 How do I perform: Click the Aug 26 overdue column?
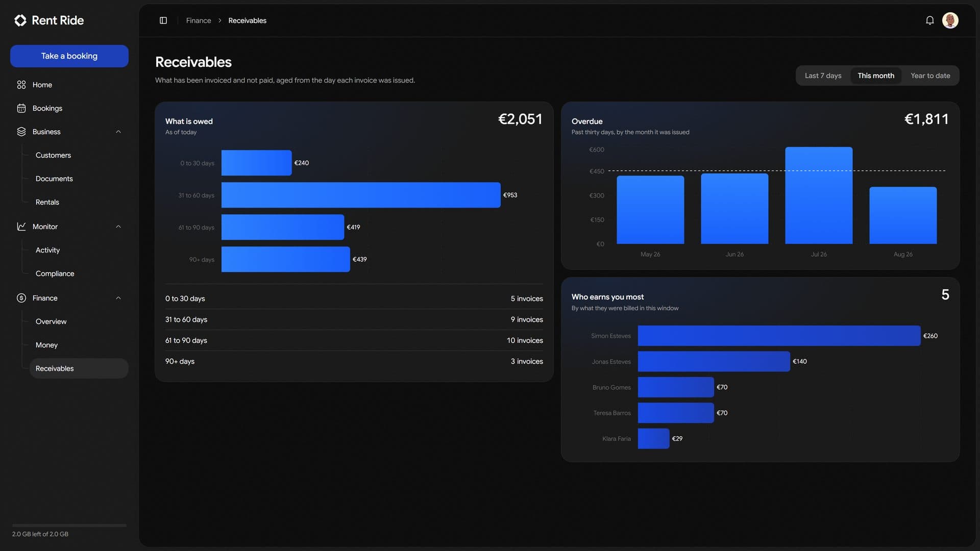click(x=903, y=215)
